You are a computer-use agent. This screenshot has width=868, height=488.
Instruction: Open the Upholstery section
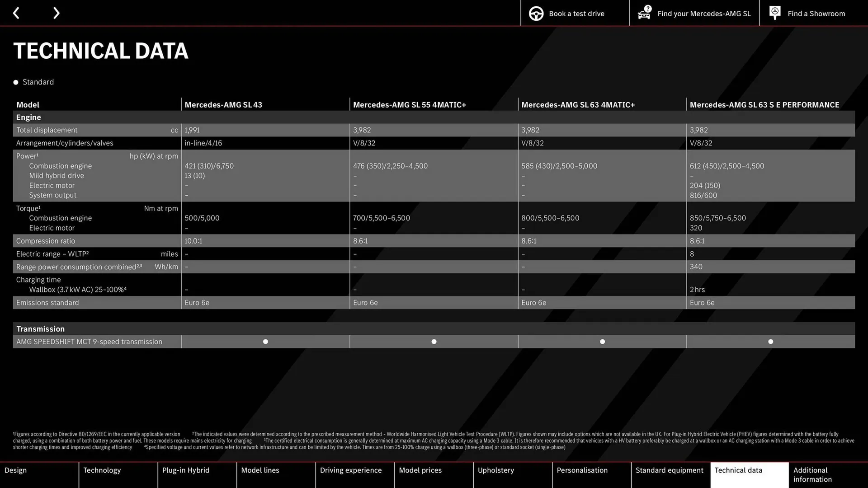(x=495, y=470)
